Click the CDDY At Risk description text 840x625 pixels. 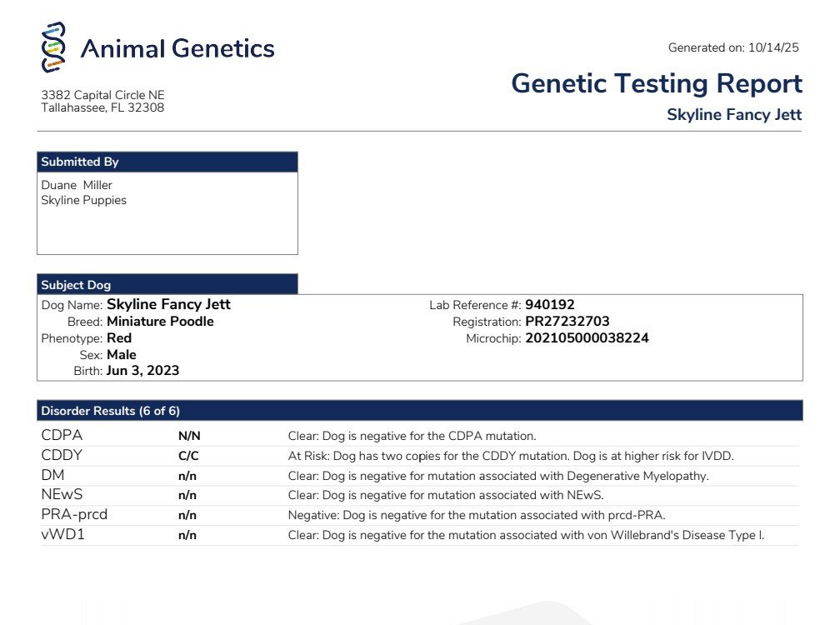point(510,456)
